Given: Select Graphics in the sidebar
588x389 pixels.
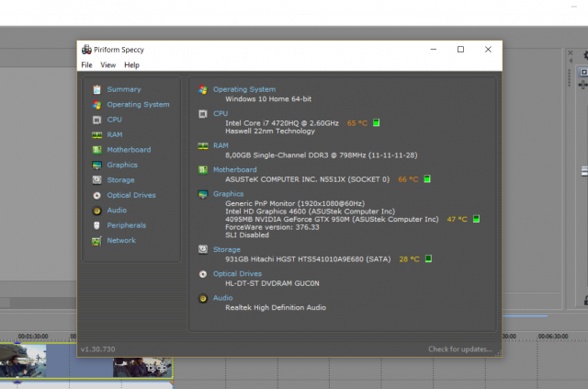Looking at the screenshot, I should tap(122, 165).
